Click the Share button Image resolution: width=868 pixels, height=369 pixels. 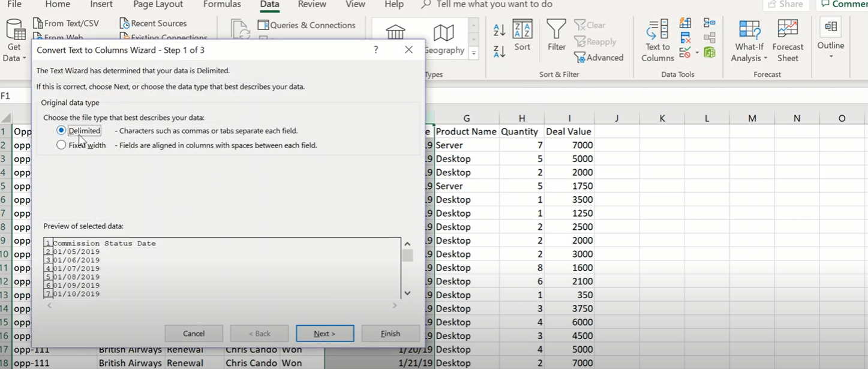click(x=786, y=4)
